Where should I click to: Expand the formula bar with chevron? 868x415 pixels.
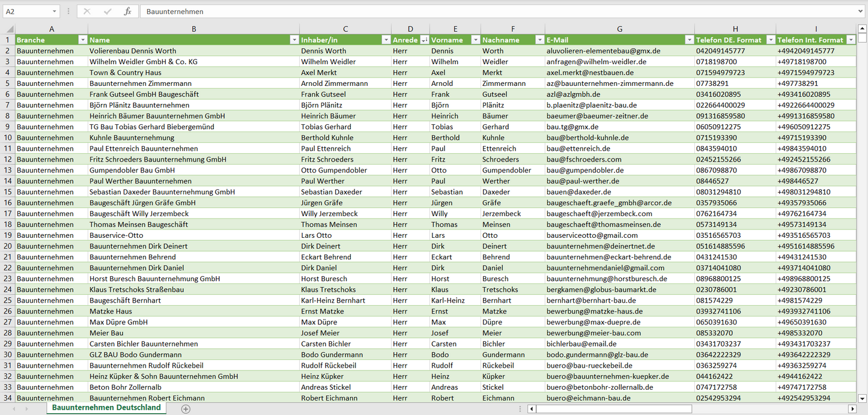(x=861, y=11)
